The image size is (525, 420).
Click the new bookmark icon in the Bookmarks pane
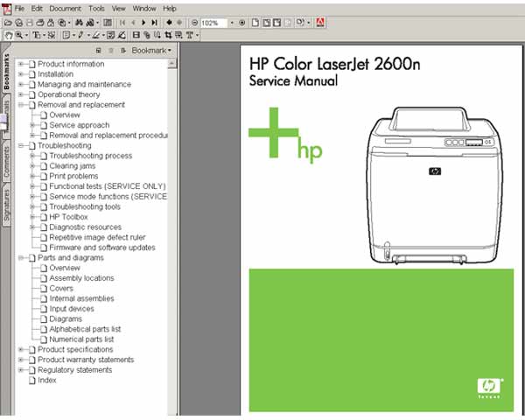click(x=98, y=51)
